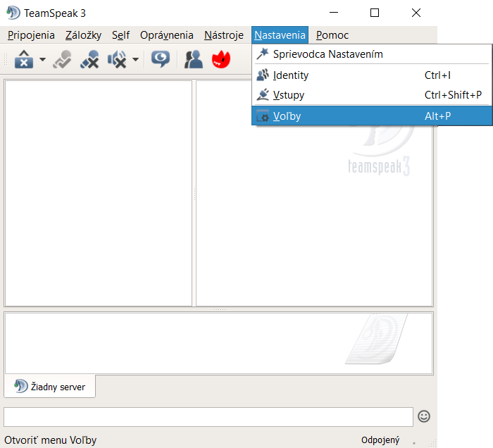Choose Vstupy from the settings menu
Image resolution: width=493 pixels, height=448 pixels.
pyautogui.click(x=372, y=95)
